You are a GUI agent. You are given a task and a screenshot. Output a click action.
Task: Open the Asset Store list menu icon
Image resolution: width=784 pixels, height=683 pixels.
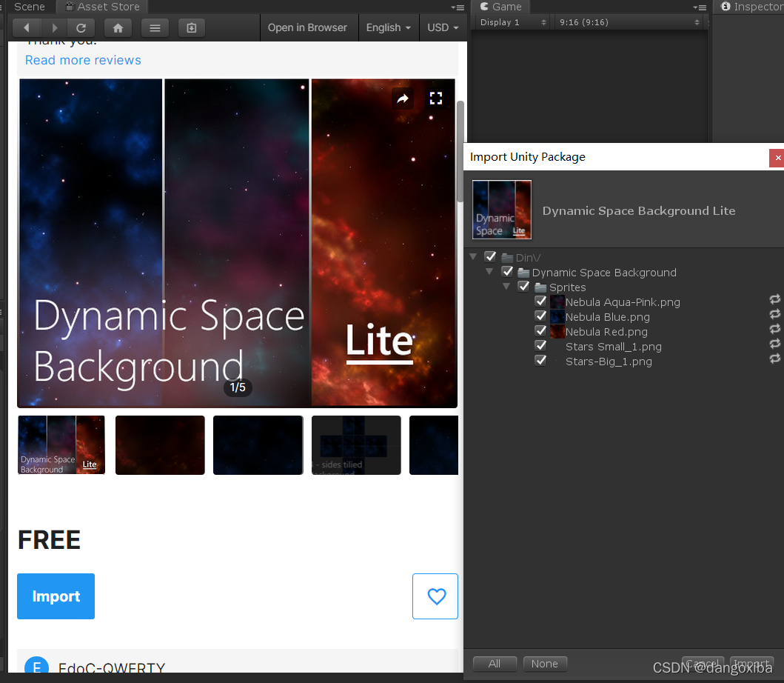[155, 28]
